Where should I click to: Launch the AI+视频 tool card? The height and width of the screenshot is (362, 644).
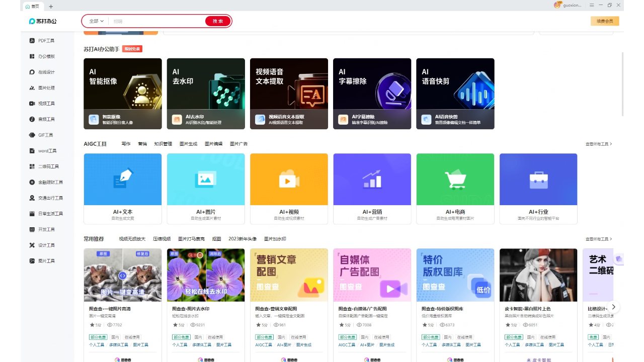289,179
